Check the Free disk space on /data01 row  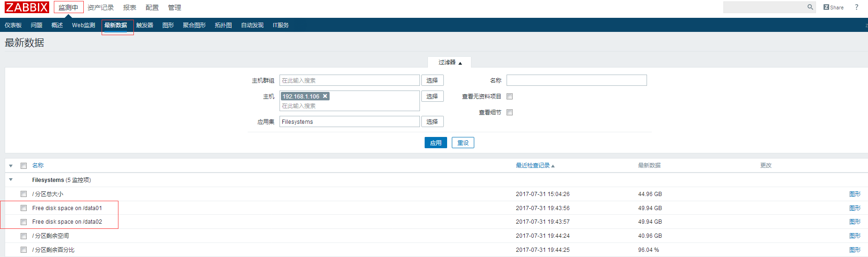23,208
